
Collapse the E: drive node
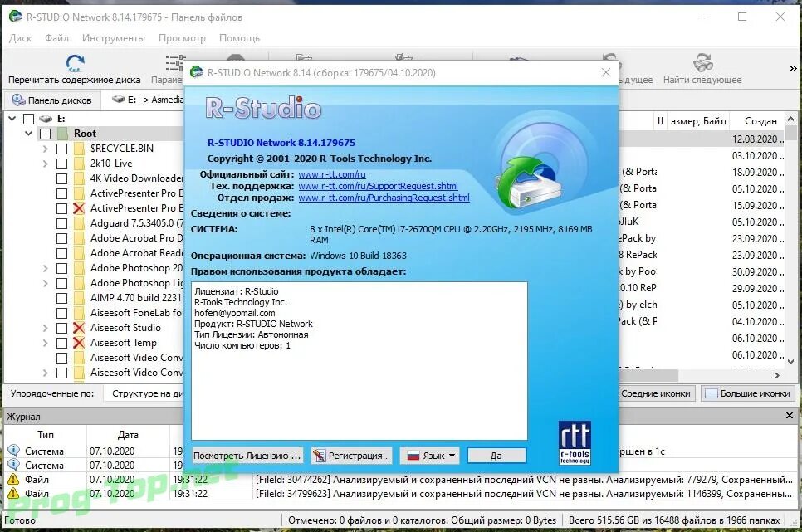pos(12,119)
